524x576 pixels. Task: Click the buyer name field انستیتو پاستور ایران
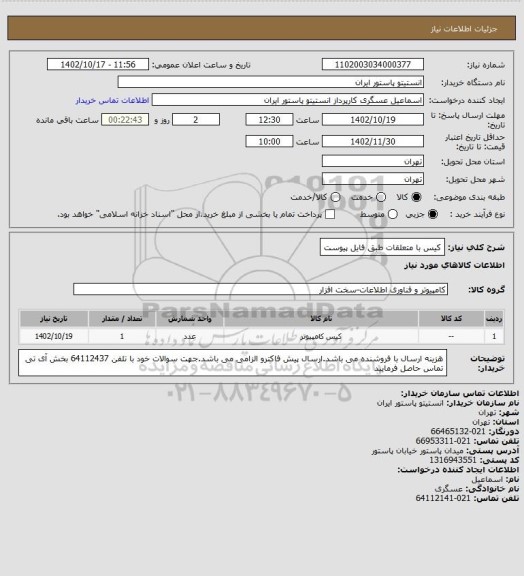(270, 82)
